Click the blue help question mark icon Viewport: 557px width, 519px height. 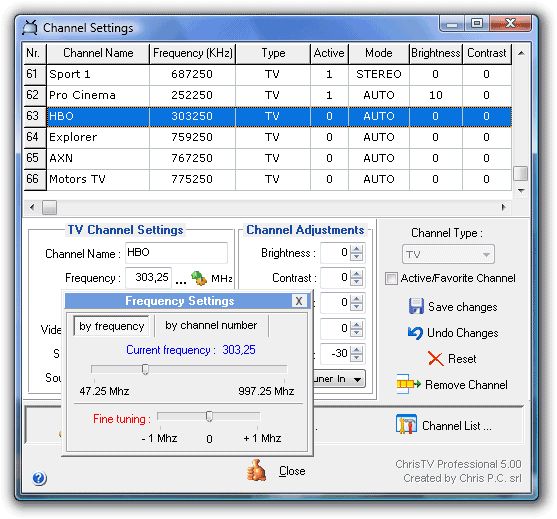[39, 478]
